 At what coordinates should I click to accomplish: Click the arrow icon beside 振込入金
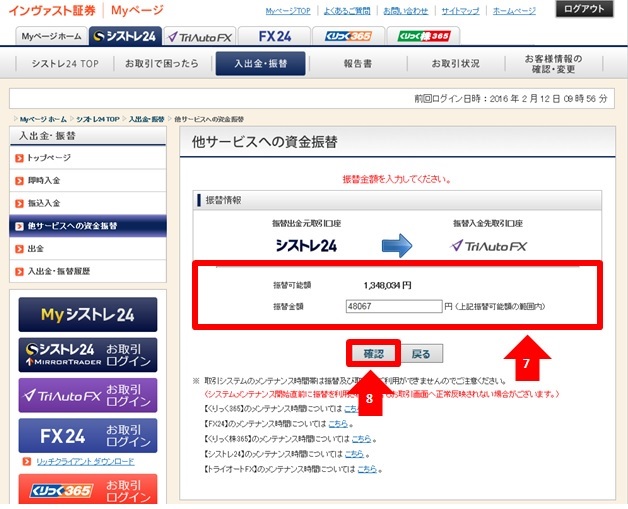19,203
